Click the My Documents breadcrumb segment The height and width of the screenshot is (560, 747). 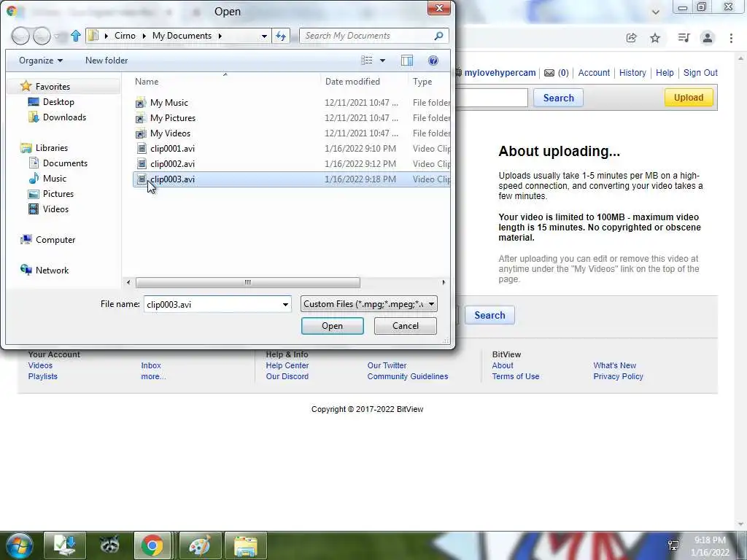(182, 36)
